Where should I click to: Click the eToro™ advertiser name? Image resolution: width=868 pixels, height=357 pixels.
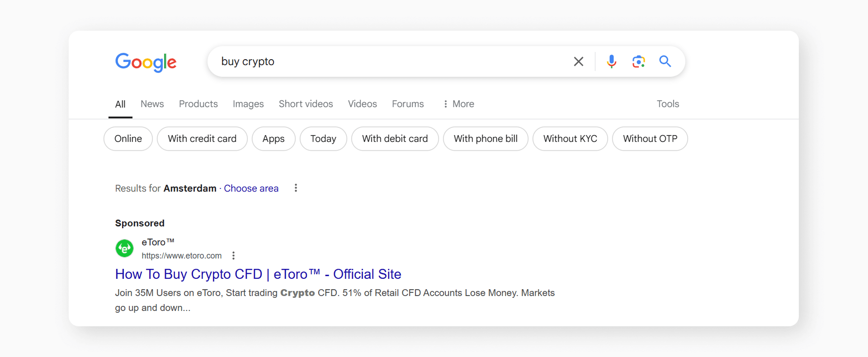(158, 242)
